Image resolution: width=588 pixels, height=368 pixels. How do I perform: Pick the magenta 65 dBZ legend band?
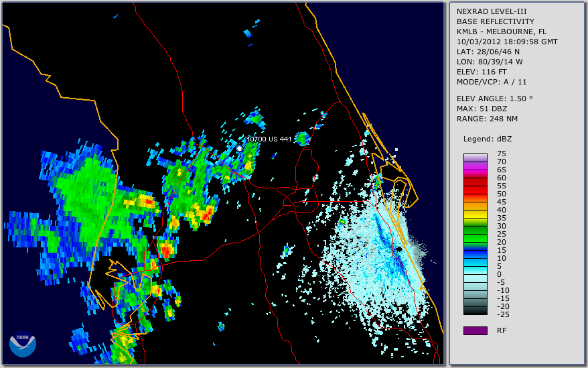pos(475,174)
